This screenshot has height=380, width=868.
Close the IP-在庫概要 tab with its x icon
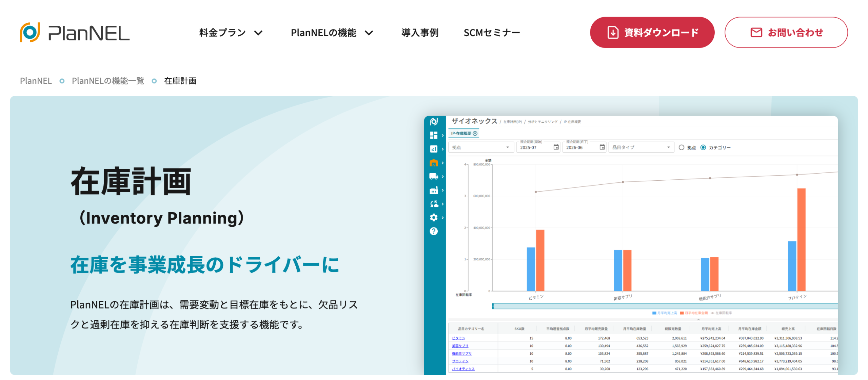(x=475, y=134)
